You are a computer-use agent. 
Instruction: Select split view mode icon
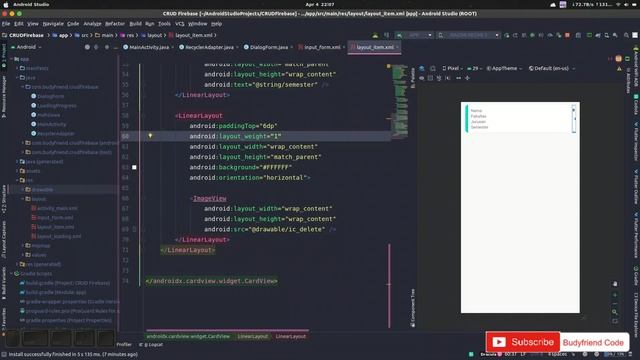[x=619, y=59]
